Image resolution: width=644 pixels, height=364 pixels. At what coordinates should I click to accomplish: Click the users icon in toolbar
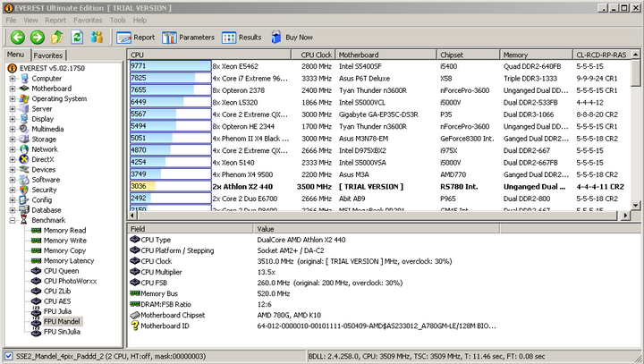tap(97, 38)
